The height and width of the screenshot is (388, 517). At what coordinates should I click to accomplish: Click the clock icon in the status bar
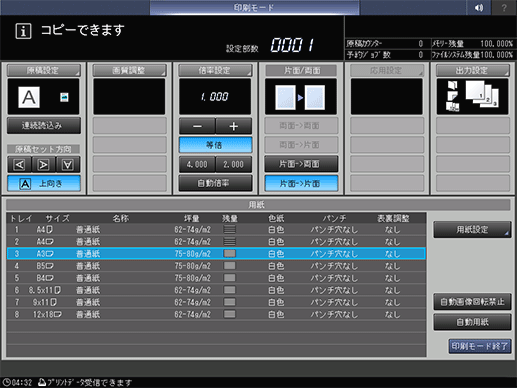point(6,382)
